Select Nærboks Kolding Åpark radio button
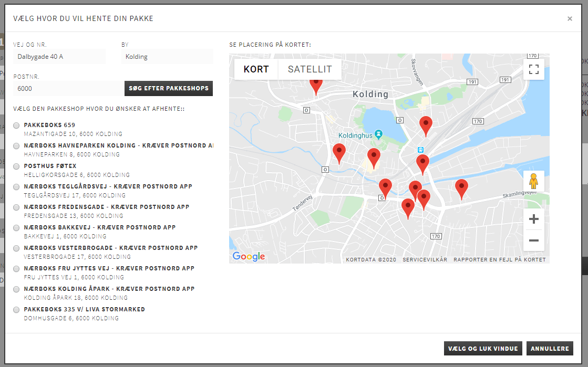 tap(16, 289)
